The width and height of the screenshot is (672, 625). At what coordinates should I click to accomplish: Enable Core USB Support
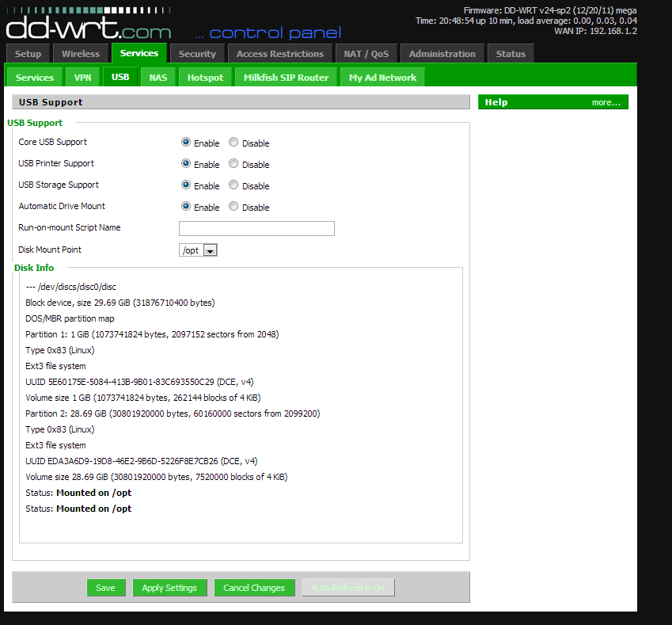[185, 142]
